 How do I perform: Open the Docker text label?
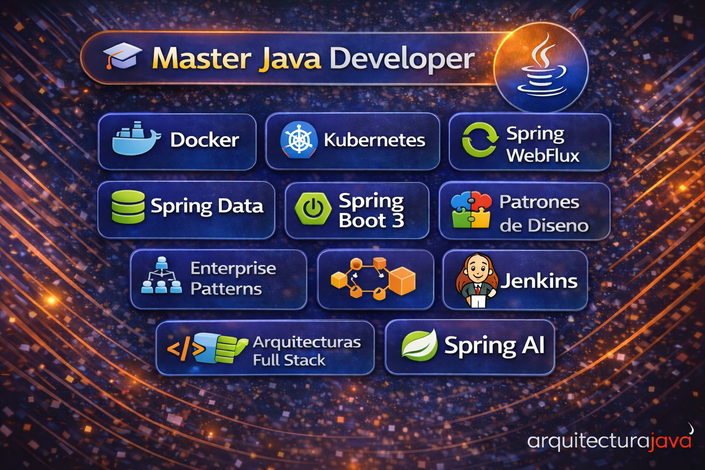204,141
